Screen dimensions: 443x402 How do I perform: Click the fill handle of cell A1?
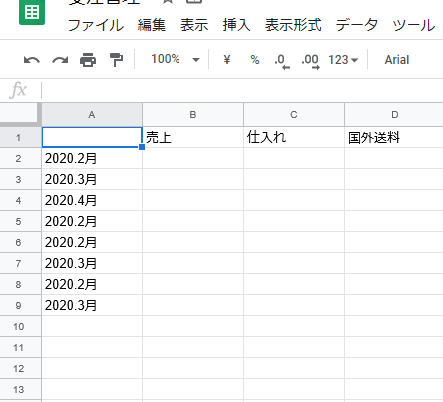tap(142, 147)
